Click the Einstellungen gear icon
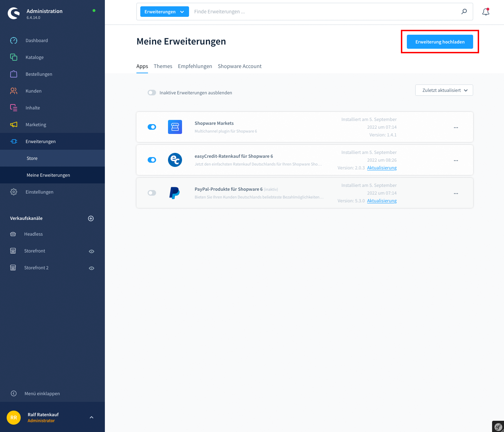 click(x=14, y=192)
